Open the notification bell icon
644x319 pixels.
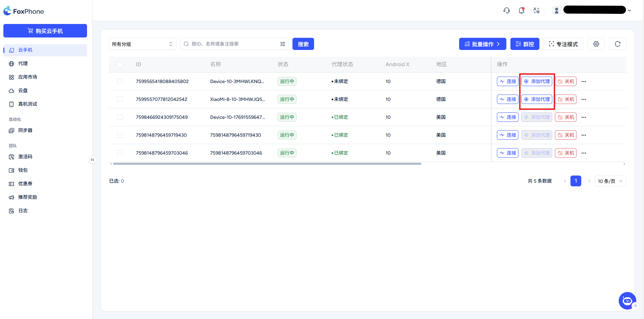pos(522,10)
